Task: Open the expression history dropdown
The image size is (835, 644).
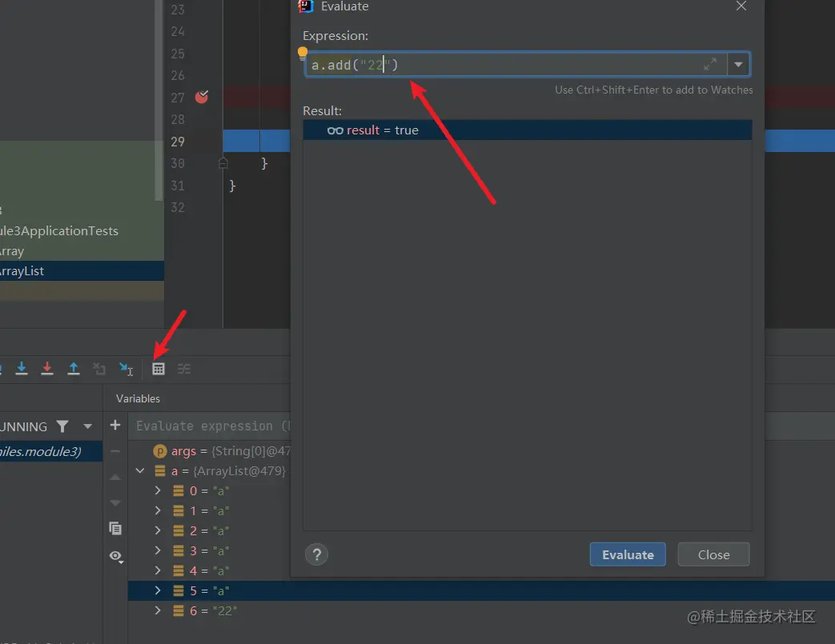Action: 738,64
